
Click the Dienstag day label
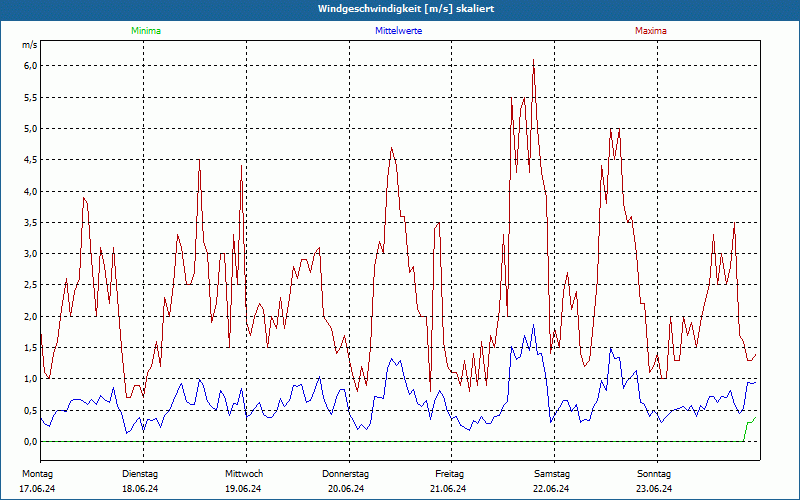[140, 474]
